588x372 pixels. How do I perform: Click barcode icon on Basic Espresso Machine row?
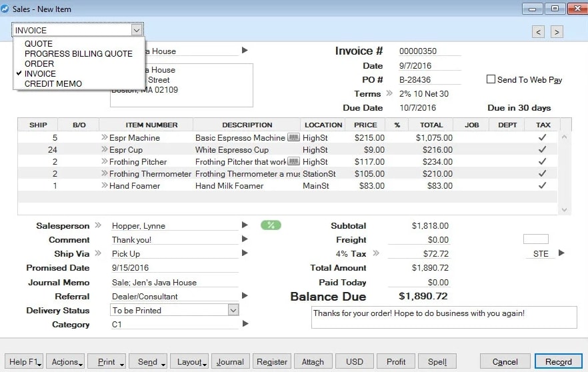293,137
